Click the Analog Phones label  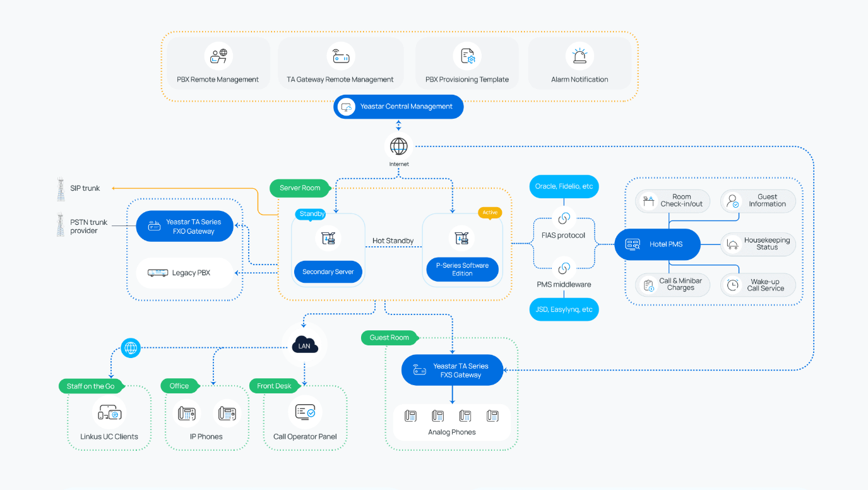click(x=452, y=433)
